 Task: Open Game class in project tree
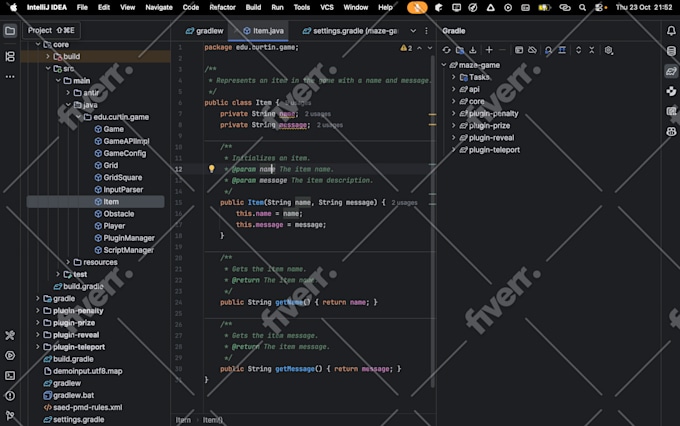[109, 129]
